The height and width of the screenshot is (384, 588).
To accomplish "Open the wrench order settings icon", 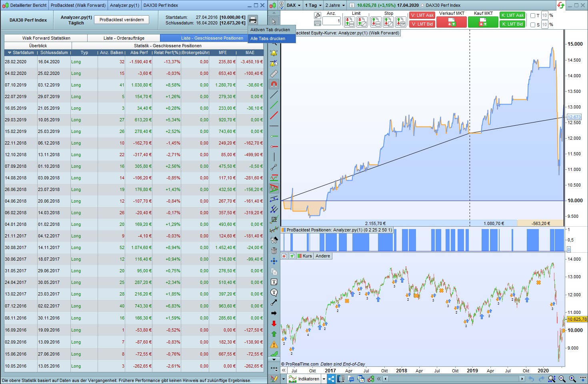I will (318, 15).
